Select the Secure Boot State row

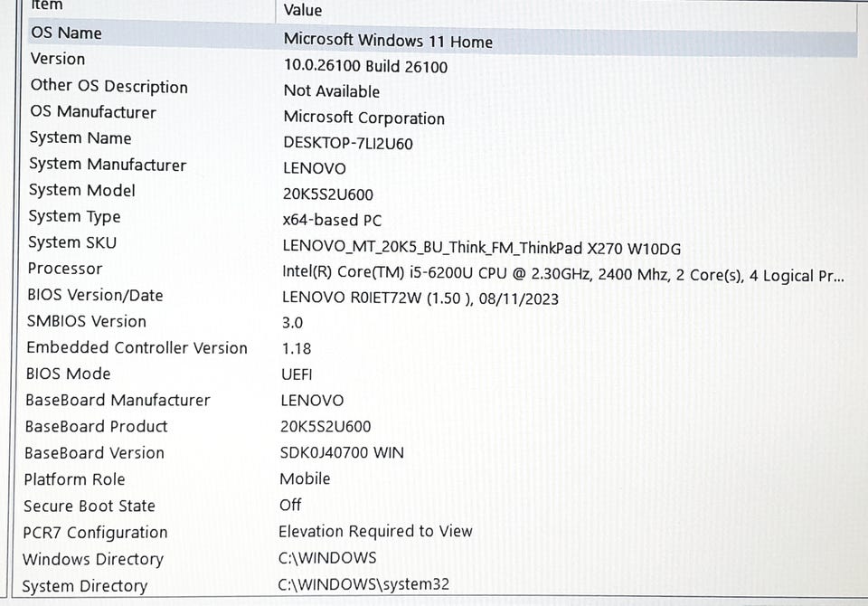[90, 507]
